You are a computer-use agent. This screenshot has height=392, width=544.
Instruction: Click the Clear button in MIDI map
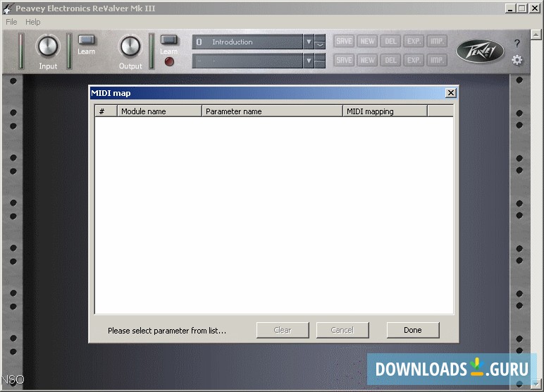tap(283, 330)
